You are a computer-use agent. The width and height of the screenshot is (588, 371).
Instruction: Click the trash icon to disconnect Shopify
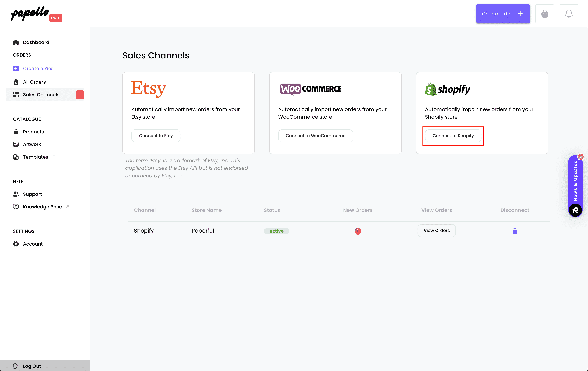click(x=515, y=231)
